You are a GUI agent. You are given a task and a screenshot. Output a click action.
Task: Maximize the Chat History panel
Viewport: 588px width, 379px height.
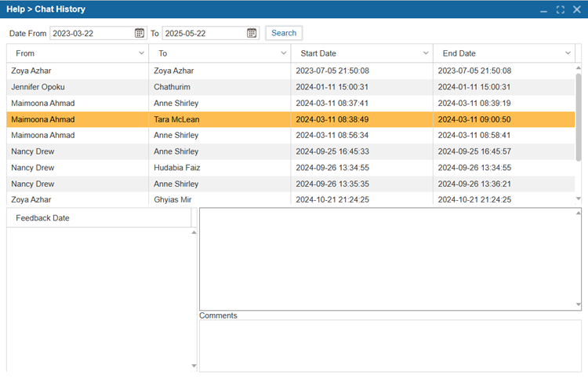coord(560,10)
